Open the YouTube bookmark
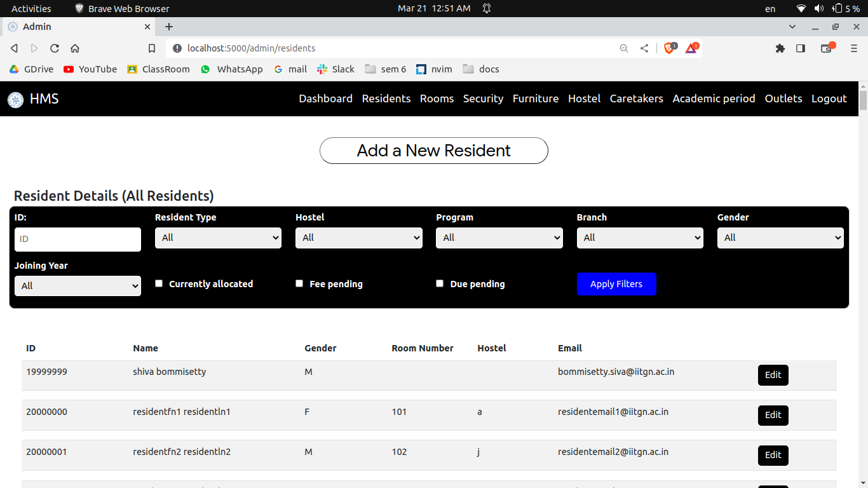 (x=90, y=69)
